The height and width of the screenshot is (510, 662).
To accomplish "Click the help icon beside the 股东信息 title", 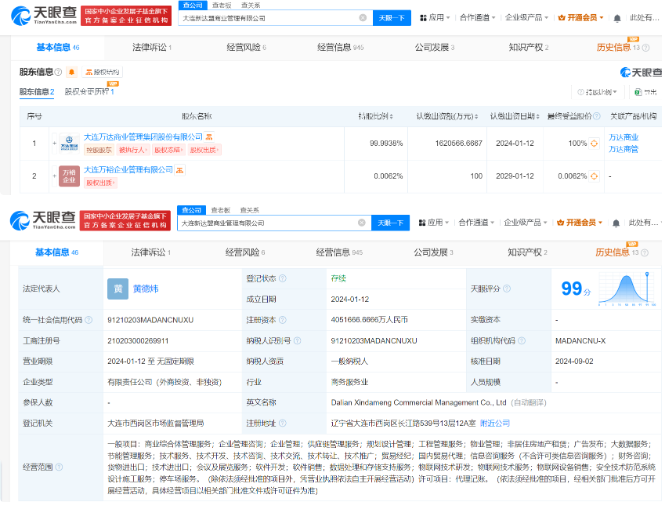I will pyautogui.click(x=58, y=72).
